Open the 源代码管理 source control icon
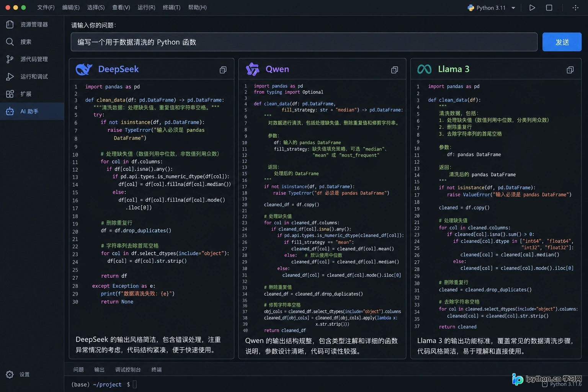The height and width of the screenshot is (392, 588). (x=10, y=59)
